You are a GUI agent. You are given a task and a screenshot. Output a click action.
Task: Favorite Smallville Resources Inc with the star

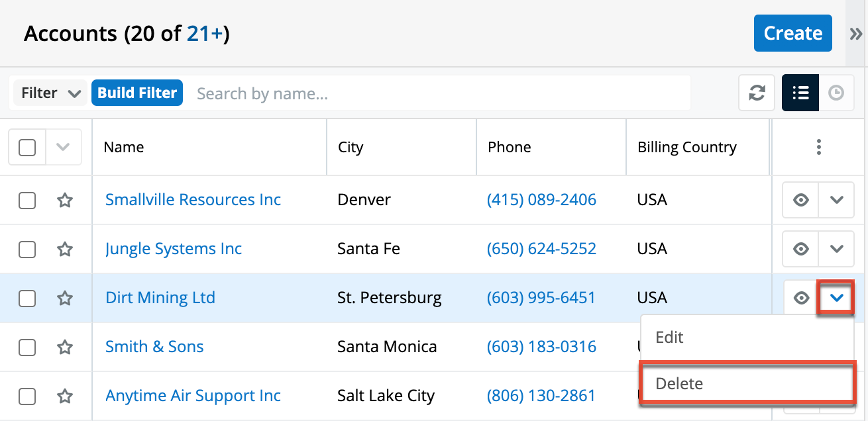(64, 199)
